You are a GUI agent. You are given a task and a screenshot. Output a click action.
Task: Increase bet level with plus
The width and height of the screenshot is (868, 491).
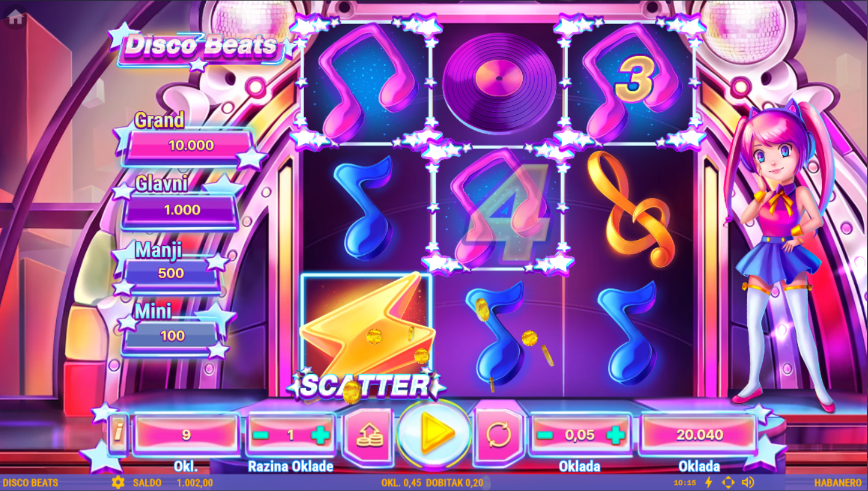pos(321,435)
